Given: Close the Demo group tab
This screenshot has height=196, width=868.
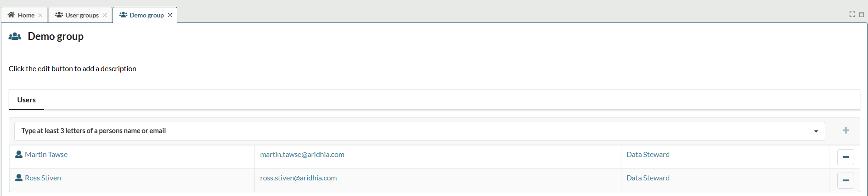Looking at the screenshot, I should click(170, 15).
